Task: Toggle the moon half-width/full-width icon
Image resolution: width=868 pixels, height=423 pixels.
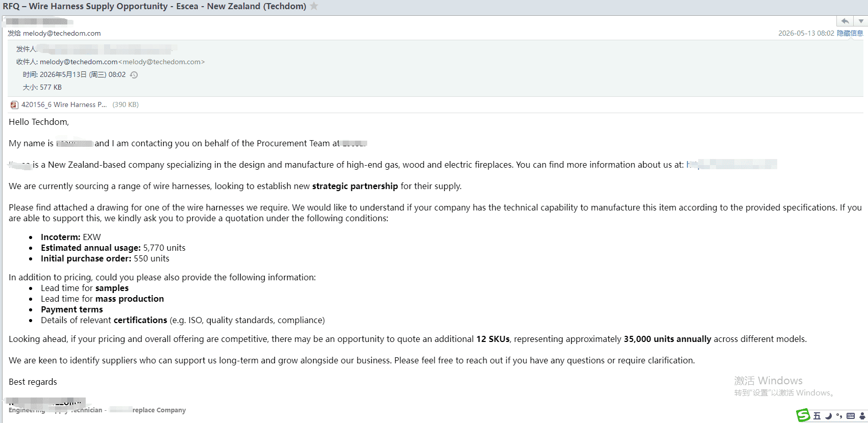Action: click(x=828, y=416)
